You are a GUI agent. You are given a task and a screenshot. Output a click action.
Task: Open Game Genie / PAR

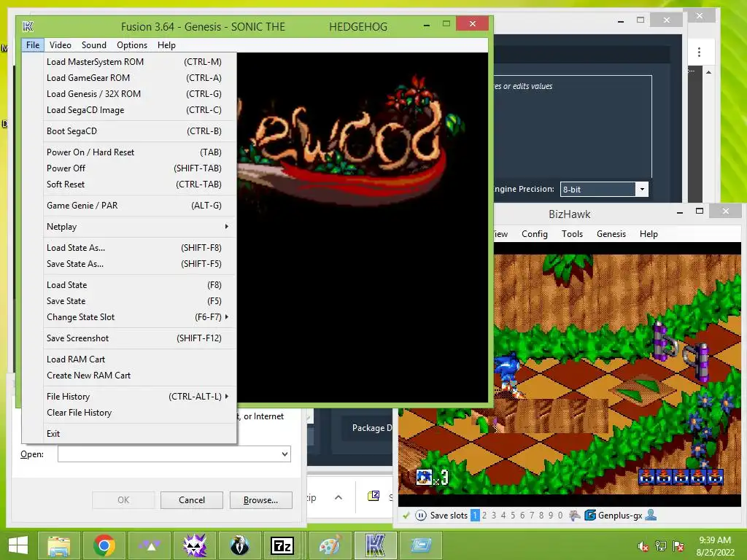coord(138,206)
